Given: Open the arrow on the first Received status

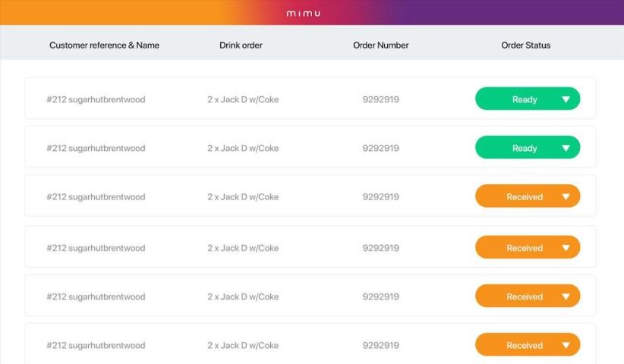Looking at the screenshot, I should [566, 197].
